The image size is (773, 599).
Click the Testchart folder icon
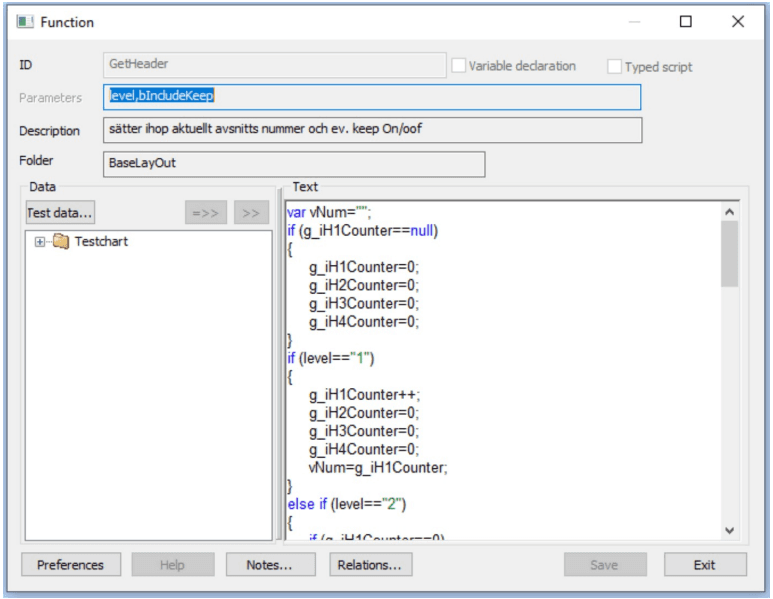coord(61,242)
